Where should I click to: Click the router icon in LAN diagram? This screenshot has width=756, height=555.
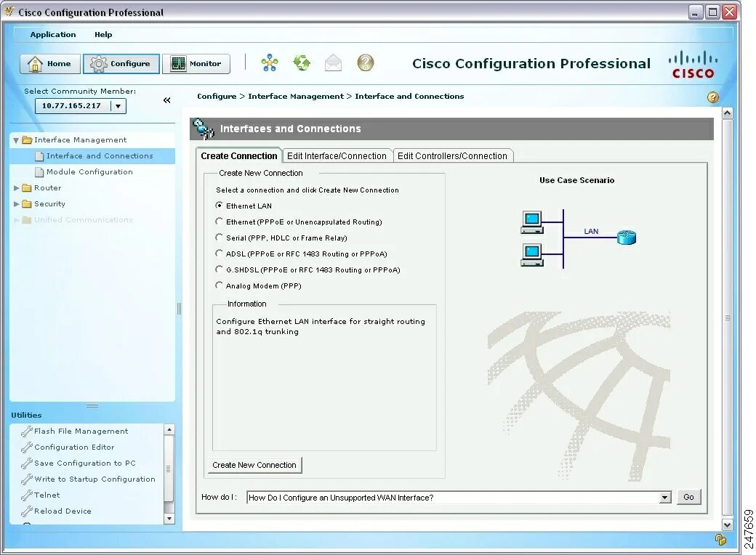[x=627, y=237]
